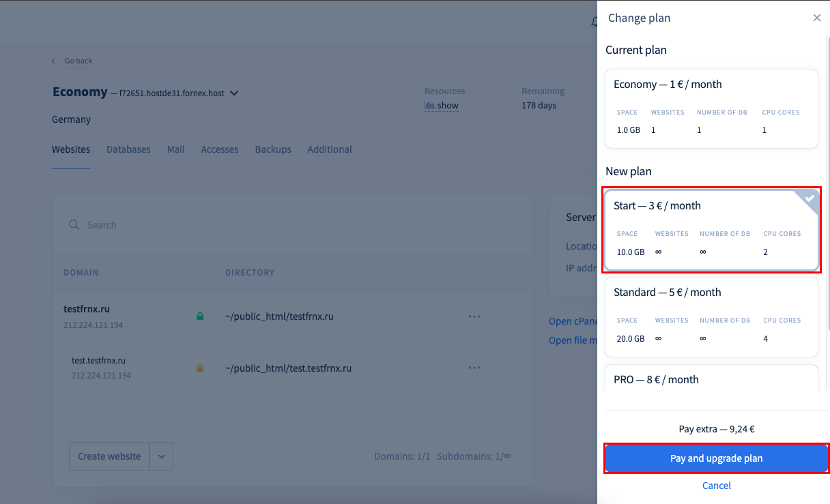The image size is (830, 504).
Task: Close the Change plan panel
Action: 816,18
